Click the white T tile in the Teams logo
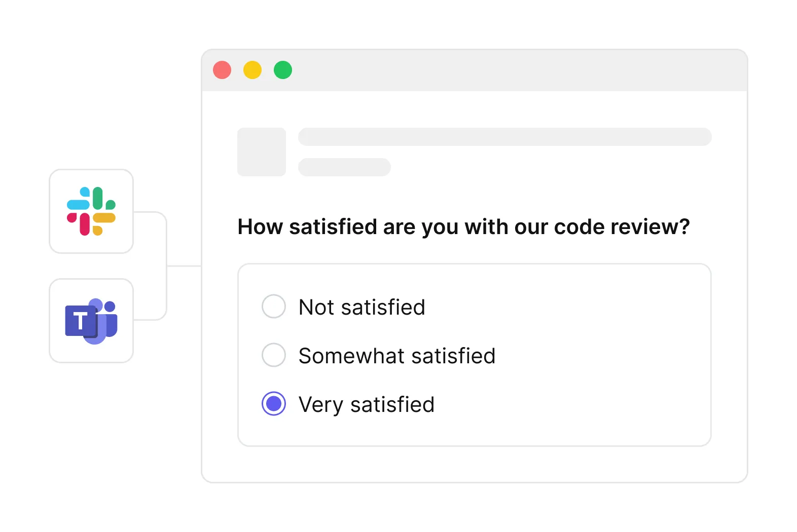The image size is (797, 532). click(81, 321)
